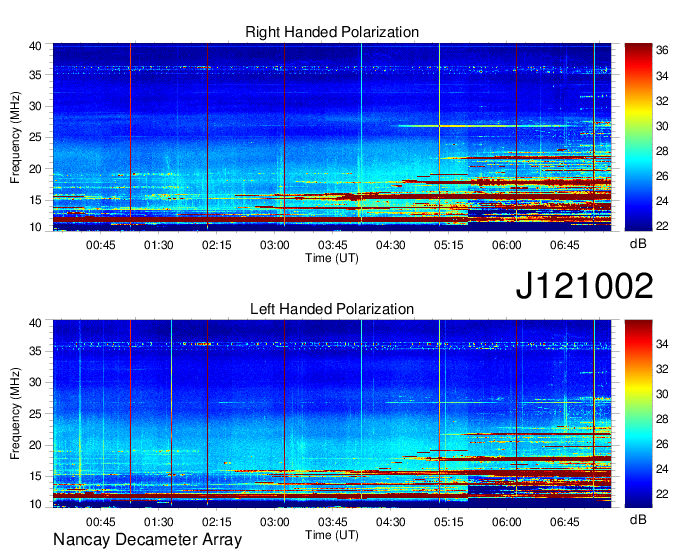This screenshot has height=552, width=680.
Task: Click the bottom plot's 'Time (UT)' axis label
Action: 332,535
